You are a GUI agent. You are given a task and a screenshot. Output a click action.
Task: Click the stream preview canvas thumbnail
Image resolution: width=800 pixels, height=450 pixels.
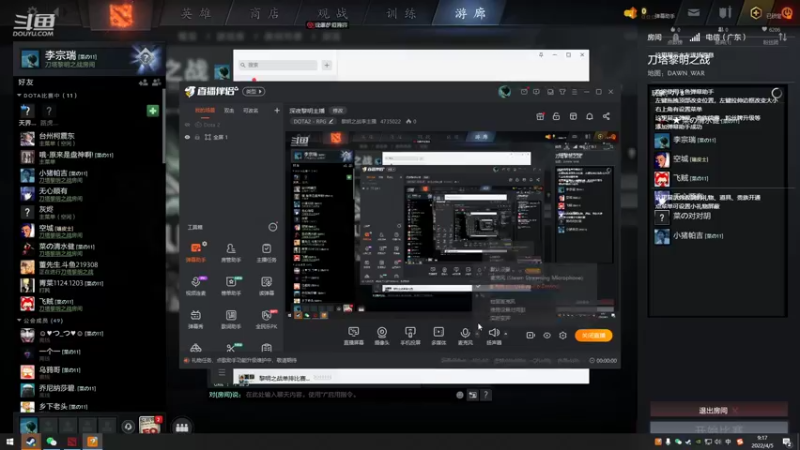point(453,224)
